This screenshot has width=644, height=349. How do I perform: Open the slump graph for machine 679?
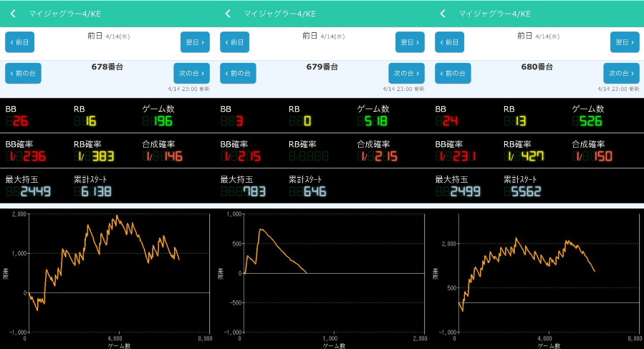(x=322, y=276)
